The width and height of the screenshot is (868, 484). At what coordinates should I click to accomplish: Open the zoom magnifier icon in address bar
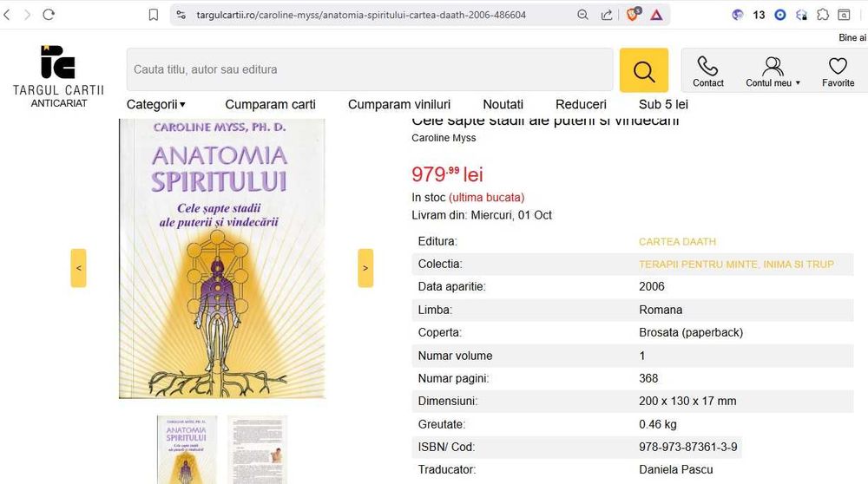(582, 15)
